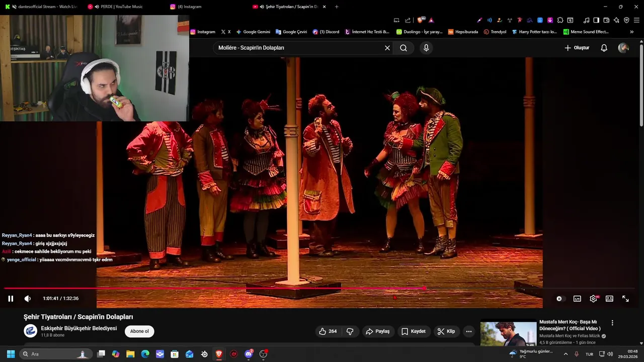Viewport: 644px width, 362px height.
Task: Open the YouTube account avatar menu
Action: click(x=623, y=48)
